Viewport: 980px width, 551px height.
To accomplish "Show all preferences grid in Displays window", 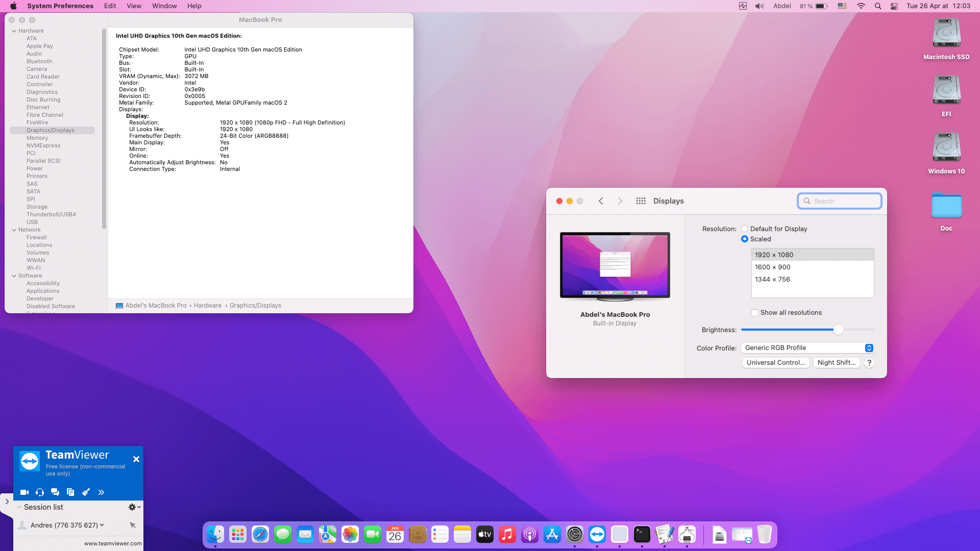I will pyautogui.click(x=641, y=201).
